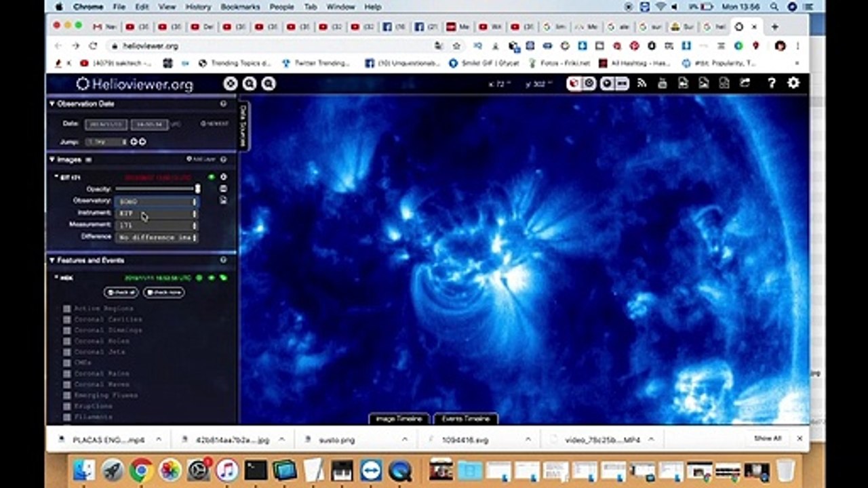Viewport: 868px width, 488px height.
Task: Open the Observatory dropdown
Action: 157,201
